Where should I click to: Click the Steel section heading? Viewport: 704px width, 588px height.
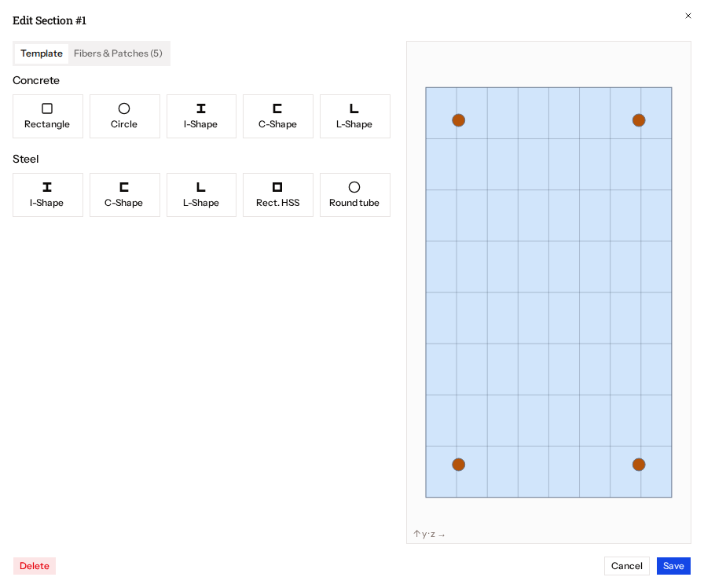tap(26, 159)
